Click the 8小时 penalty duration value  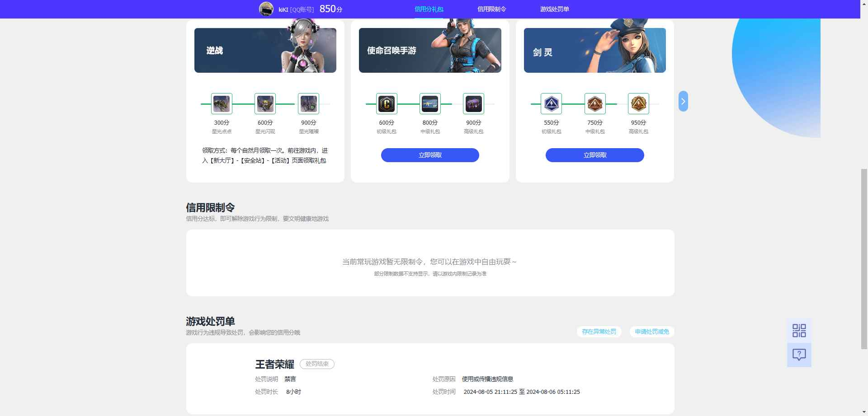tap(293, 392)
